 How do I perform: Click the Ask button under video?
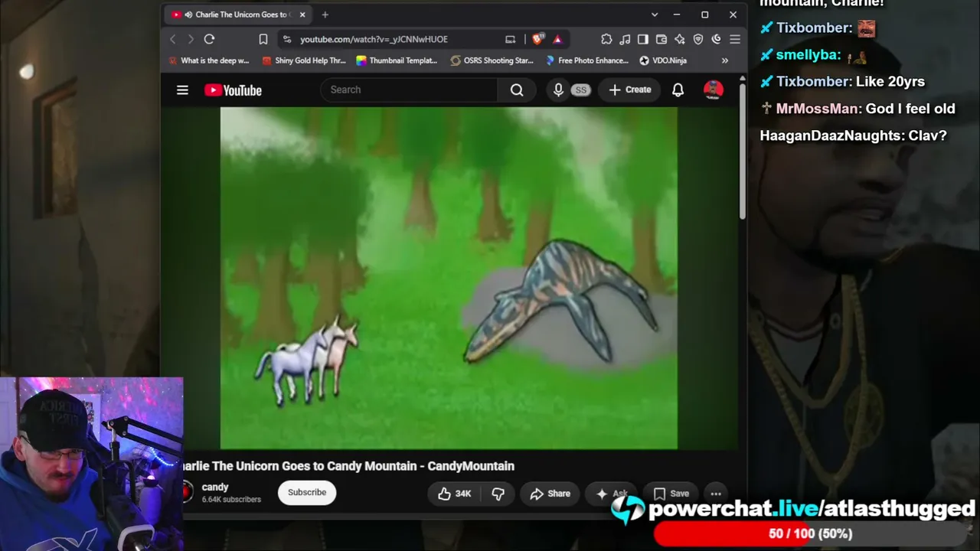[612, 494]
